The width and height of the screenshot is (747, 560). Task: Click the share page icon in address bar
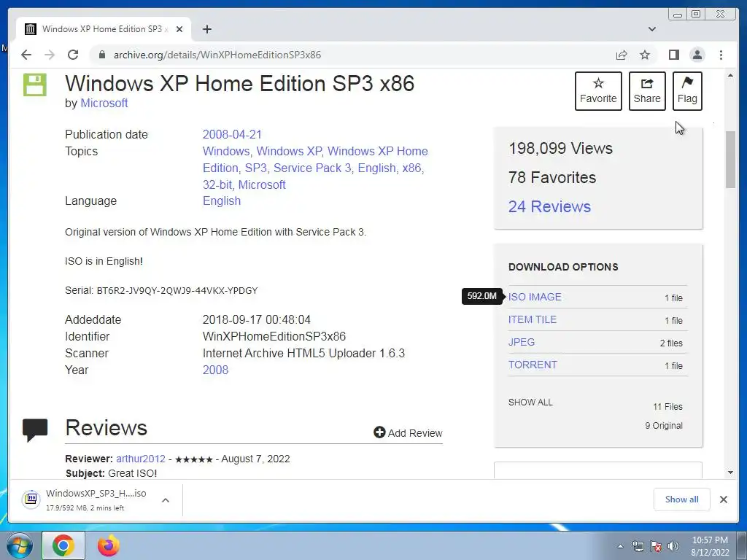622,55
